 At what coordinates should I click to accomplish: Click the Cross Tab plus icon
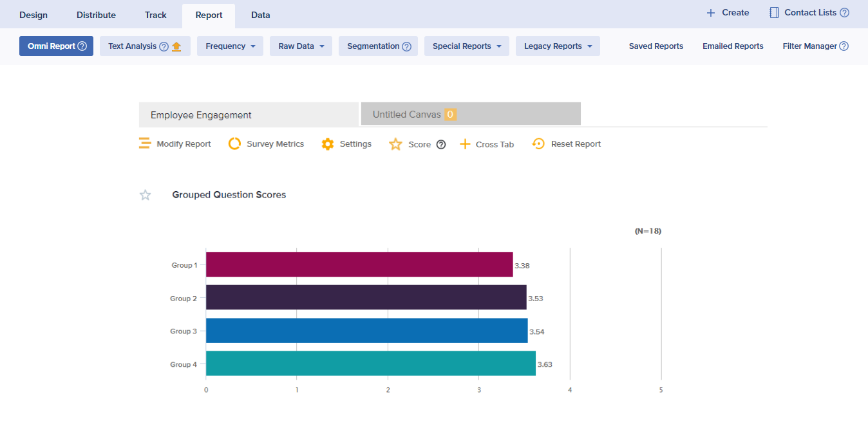pos(465,144)
